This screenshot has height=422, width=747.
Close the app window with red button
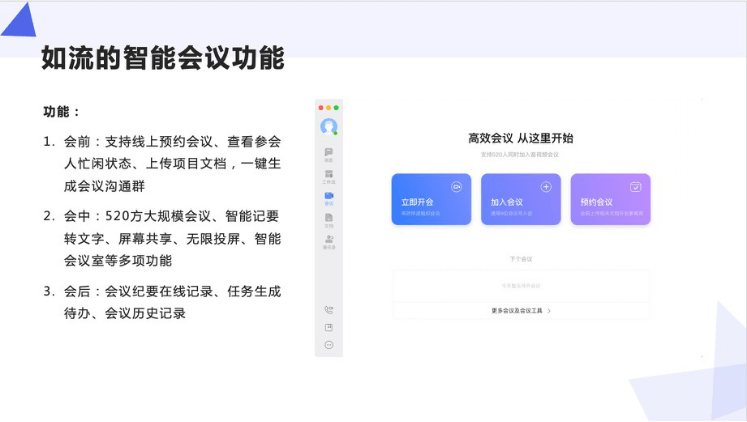(321, 108)
